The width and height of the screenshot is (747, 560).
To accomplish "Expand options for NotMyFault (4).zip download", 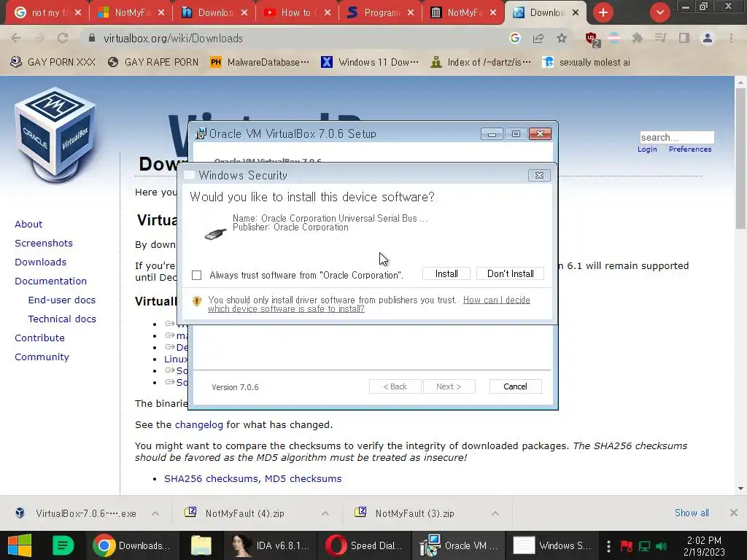I will point(325,513).
